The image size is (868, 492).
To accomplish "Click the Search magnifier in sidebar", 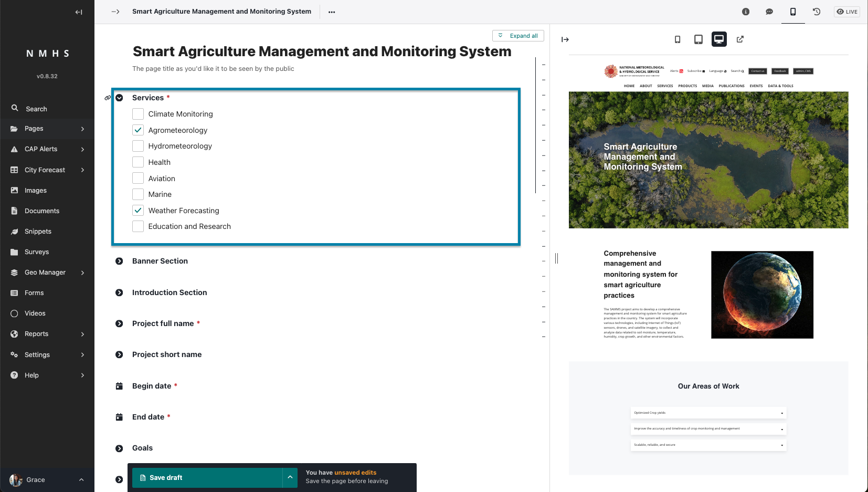I will [15, 108].
